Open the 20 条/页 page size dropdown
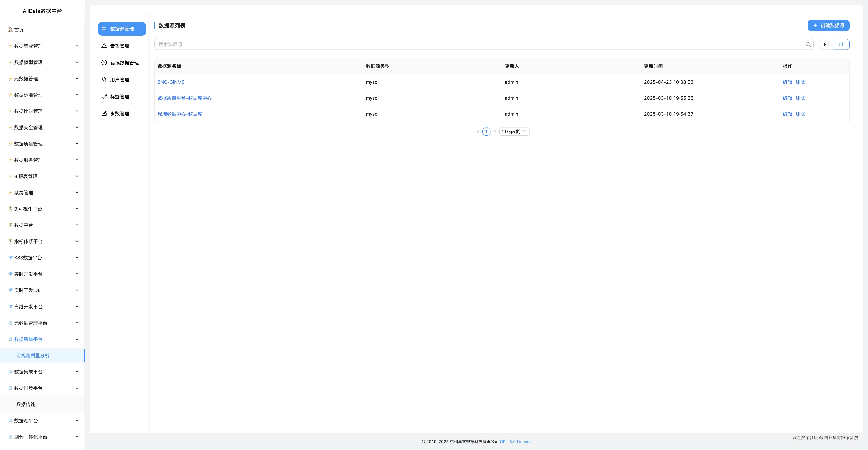Screen dimensions: 868x450 pyautogui.click(x=514, y=132)
